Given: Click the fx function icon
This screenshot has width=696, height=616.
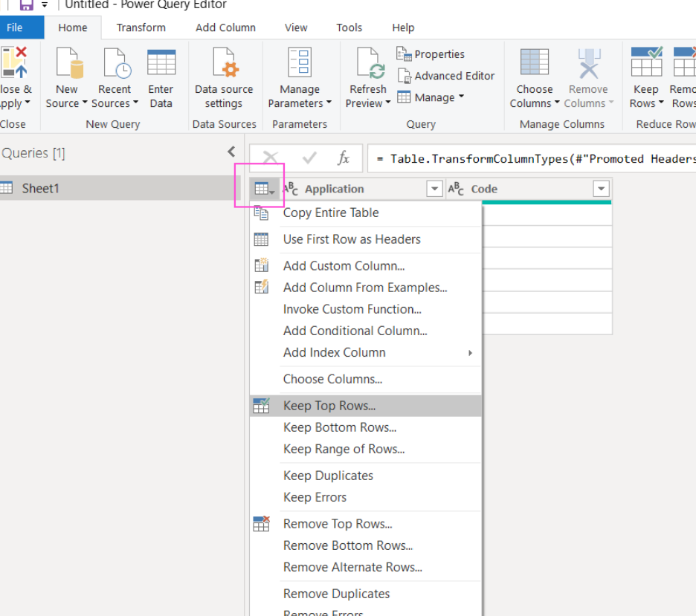Looking at the screenshot, I should (344, 158).
